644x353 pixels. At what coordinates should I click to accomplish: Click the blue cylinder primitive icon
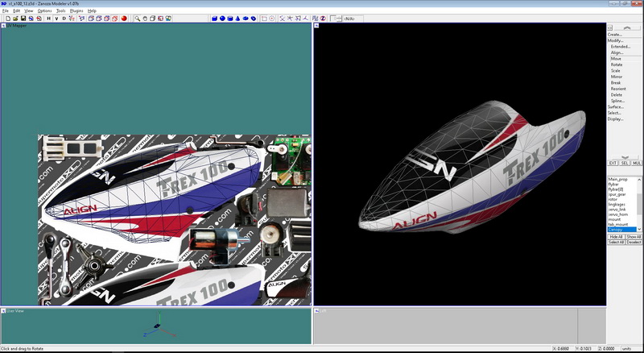[x=229, y=18]
